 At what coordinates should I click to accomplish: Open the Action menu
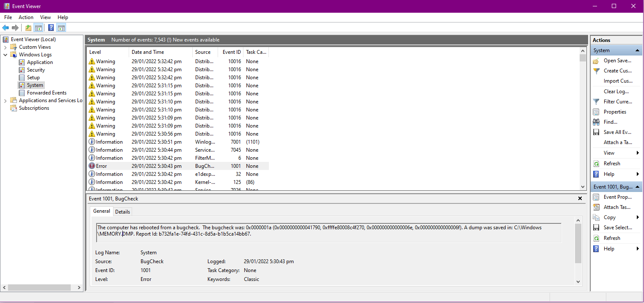point(26,17)
